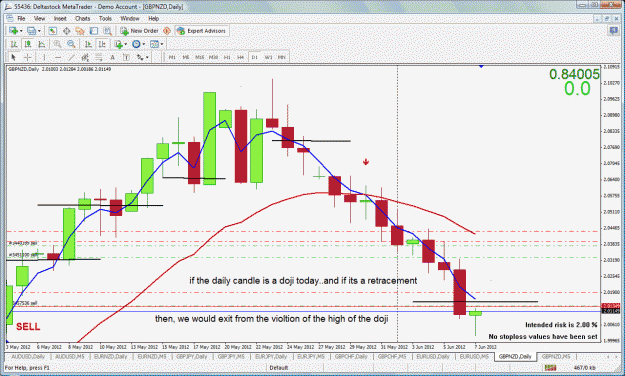Expand the Templates dropdown arrow
Screen dimensions: 625x376
(x=161, y=44)
